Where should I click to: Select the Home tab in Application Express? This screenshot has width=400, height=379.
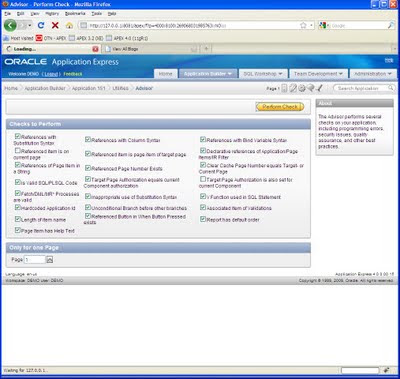point(165,74)
